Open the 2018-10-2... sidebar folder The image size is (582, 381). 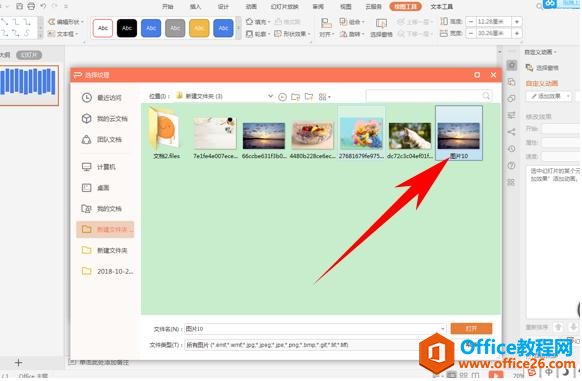coord(107,271)
